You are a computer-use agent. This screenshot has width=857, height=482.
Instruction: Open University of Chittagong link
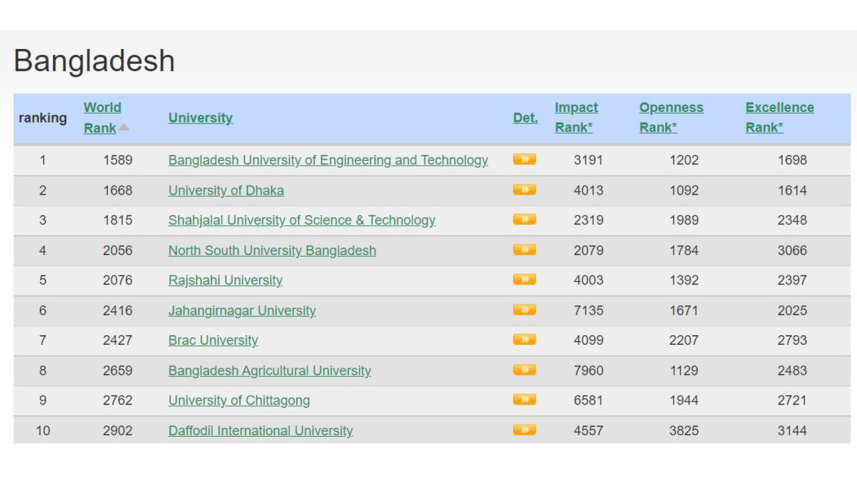[x=239, y=401]
